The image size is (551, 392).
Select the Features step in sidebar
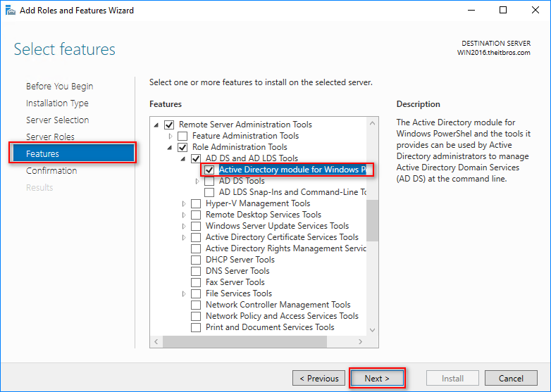click(x=73, y=153)
